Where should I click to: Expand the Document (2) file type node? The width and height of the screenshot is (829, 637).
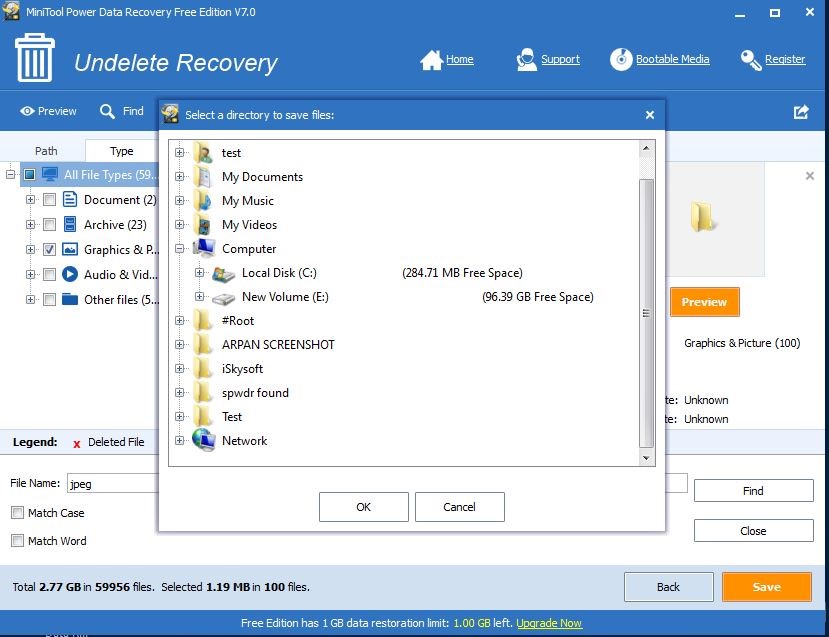30,199
